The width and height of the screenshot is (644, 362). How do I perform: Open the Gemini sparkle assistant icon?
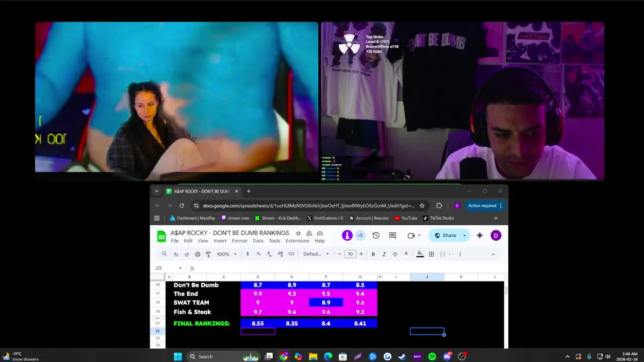coord(479,235)
